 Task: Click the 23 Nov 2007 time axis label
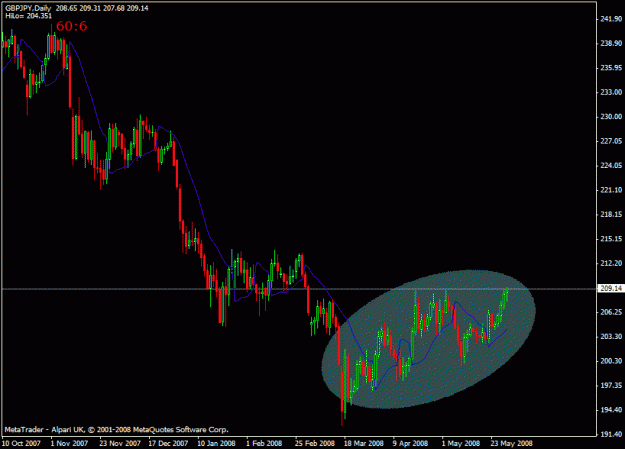pyautogui.click(x=120, y=443)
